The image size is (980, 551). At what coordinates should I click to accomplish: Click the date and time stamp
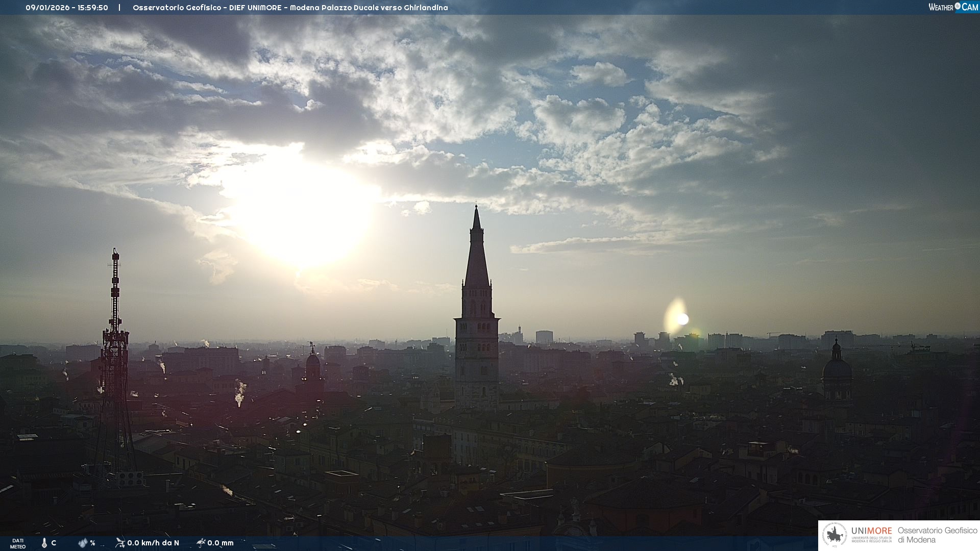[67, 8]
